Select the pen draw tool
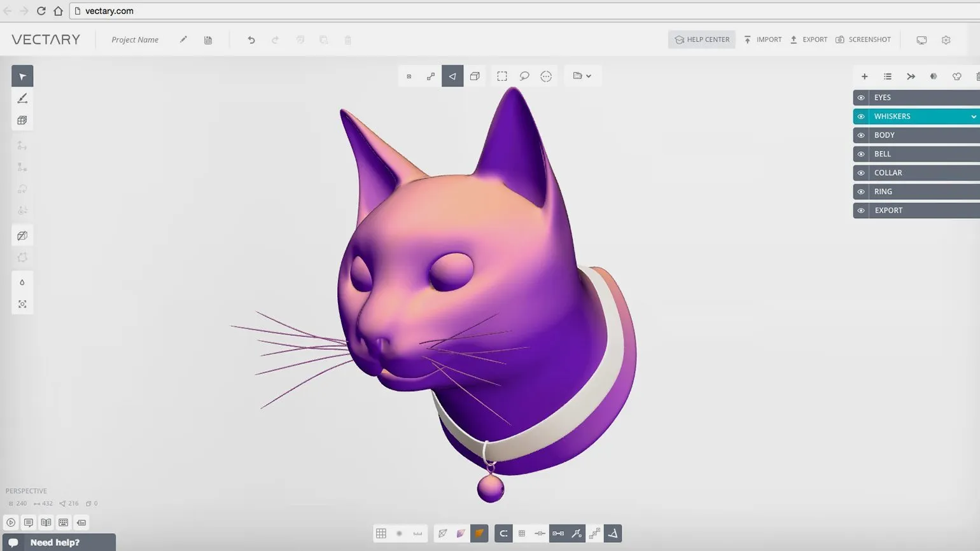This screenshot has height=551, width=980. click(22, 98)
